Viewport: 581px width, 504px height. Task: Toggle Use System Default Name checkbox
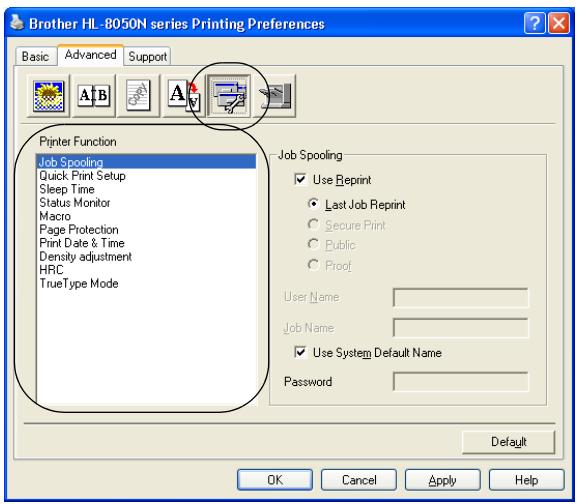pyautogui.click(x=300, y=352)
